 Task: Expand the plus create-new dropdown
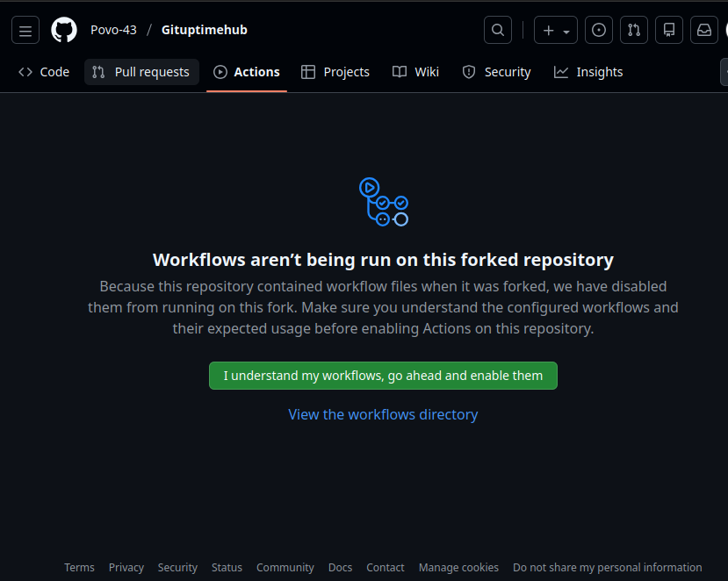pos(556,30)
